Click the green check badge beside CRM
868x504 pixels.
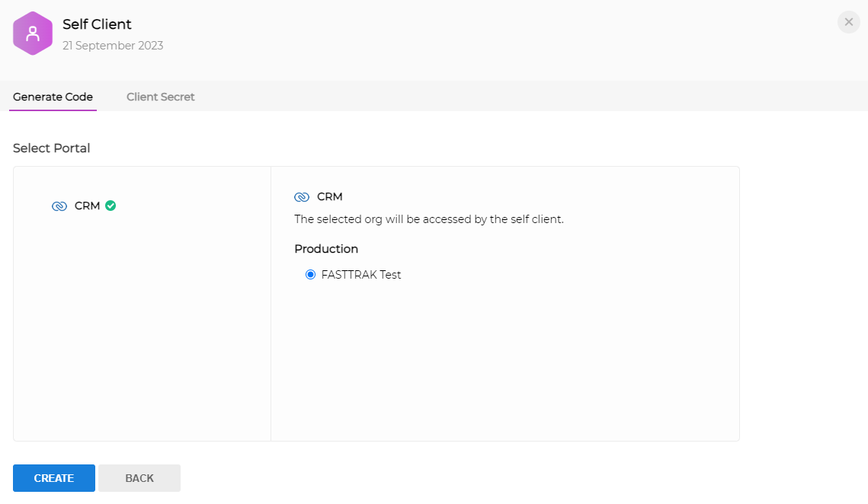coord(111,206)
